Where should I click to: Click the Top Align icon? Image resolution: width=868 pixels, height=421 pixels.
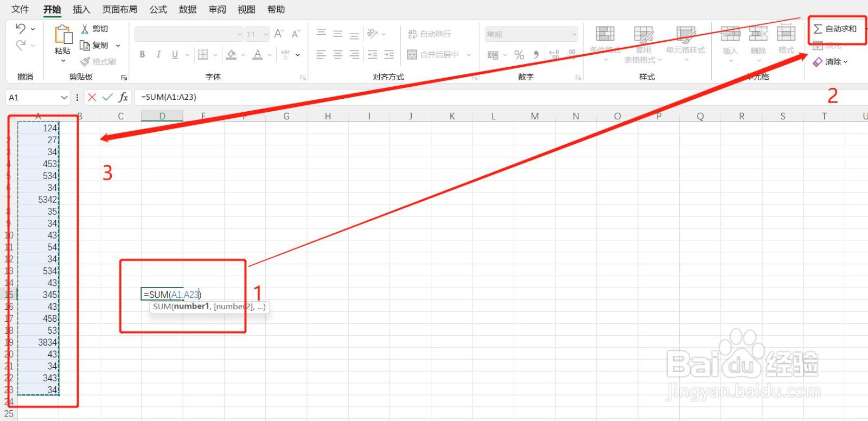pyautogui.click(x=321, y=34)
